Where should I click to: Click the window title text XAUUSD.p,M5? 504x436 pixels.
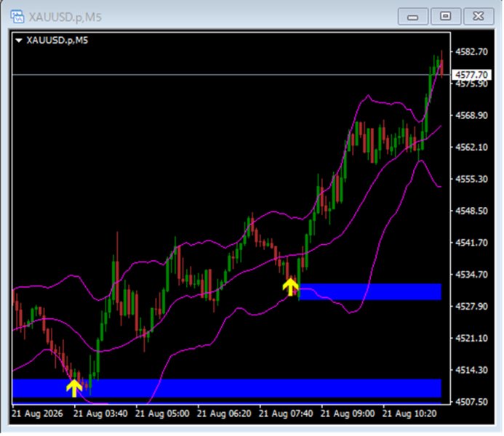pyautogui.click(x=65, y=17)
